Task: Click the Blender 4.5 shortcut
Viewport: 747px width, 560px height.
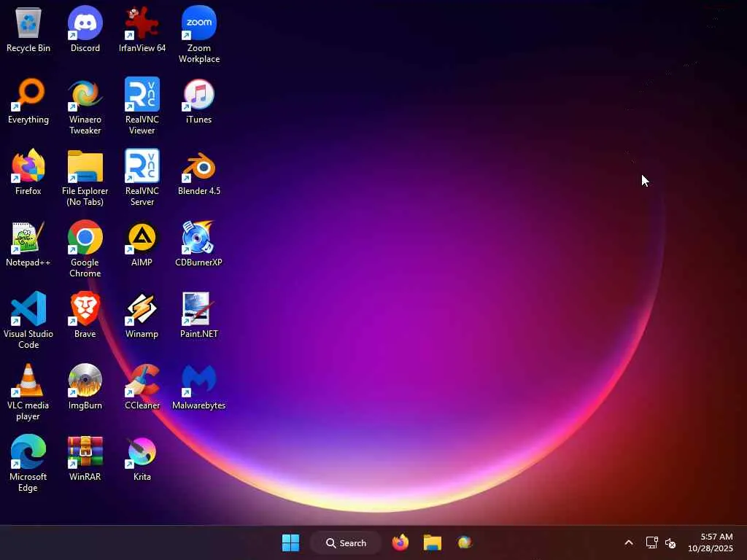Action: (198, 172)
